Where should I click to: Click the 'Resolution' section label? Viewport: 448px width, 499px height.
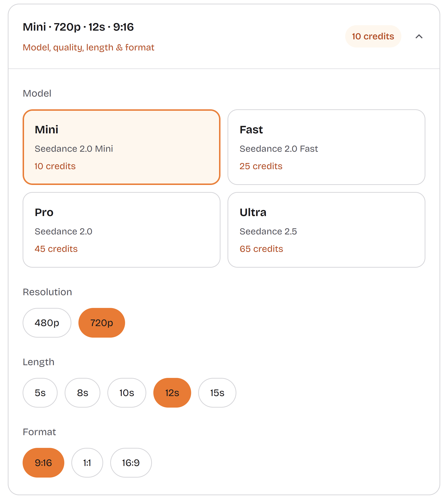point(48,292)
